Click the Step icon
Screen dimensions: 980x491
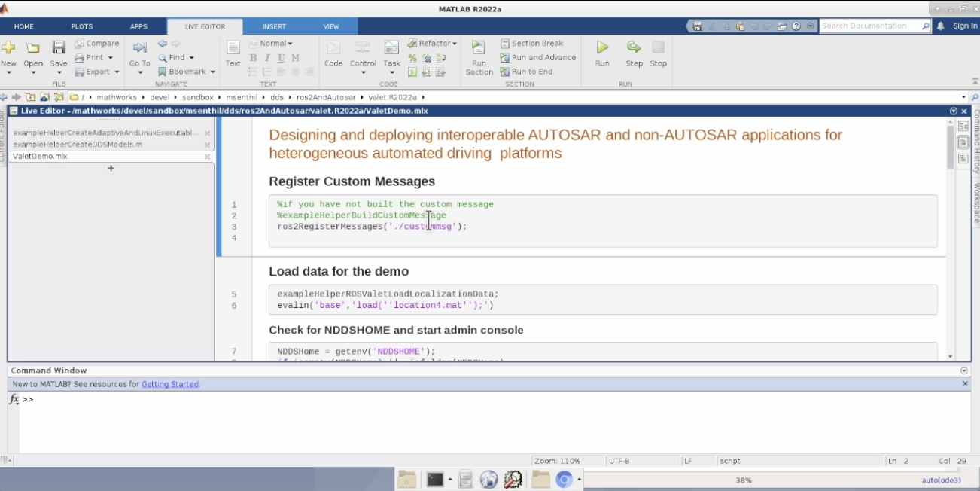(x=634, y=47)
